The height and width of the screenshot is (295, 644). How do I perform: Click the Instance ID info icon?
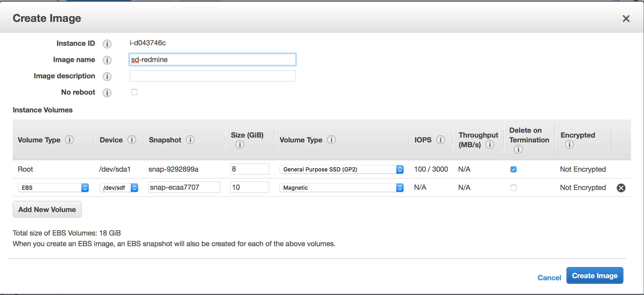(x=107, y=44)
